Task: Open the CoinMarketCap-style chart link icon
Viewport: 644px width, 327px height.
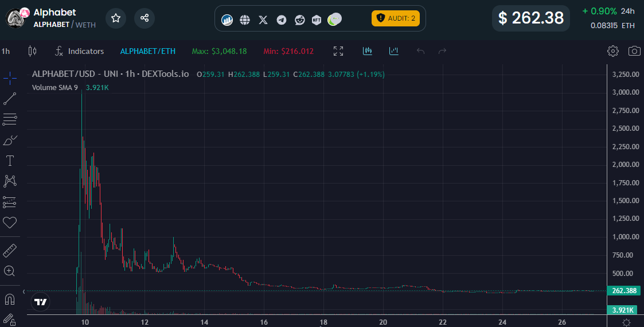Action: (x=227, y=20)
